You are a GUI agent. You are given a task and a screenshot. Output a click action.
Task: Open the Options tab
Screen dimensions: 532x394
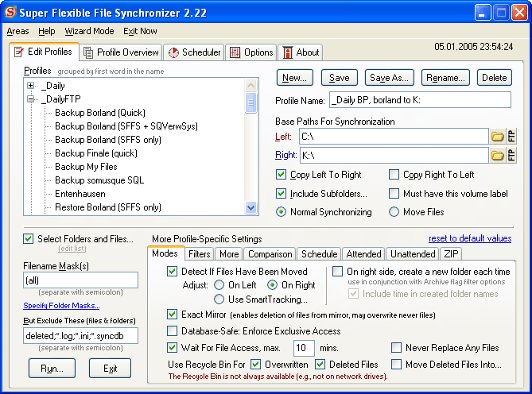coord(251,52)
